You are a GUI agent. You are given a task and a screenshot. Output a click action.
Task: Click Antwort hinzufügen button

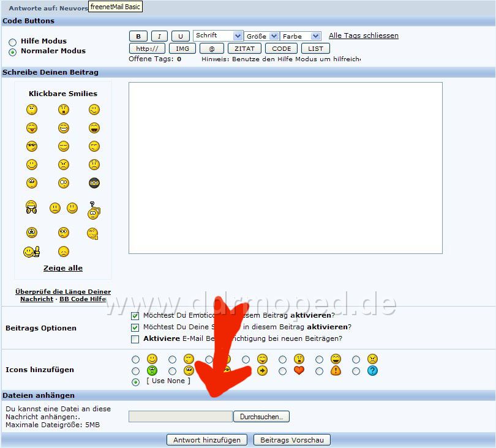click(207, 440)
